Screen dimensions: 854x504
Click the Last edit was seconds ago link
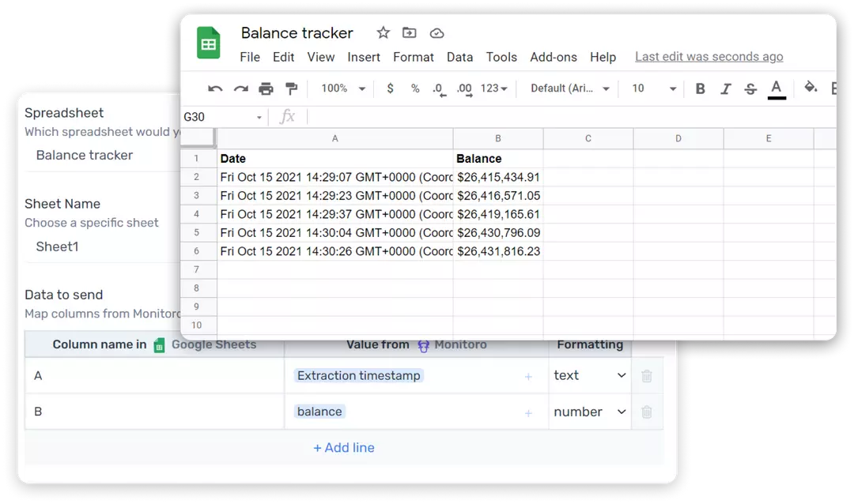[x=709, y=57]
